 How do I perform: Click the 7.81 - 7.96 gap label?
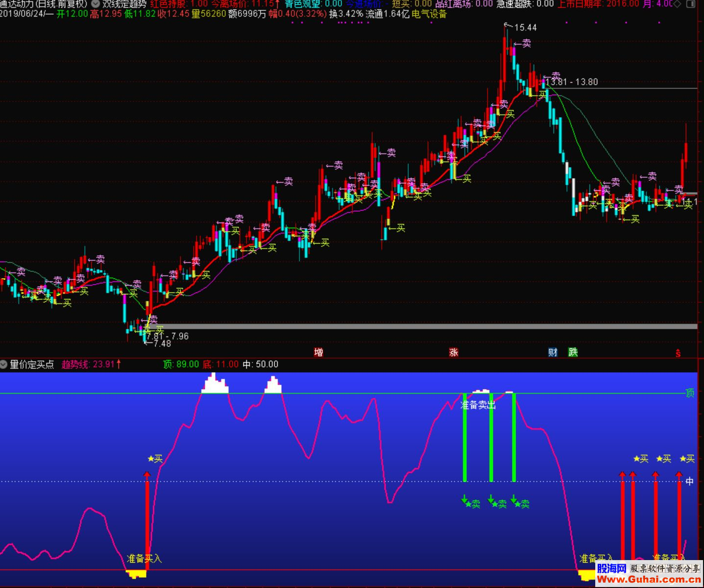point(167,336)
